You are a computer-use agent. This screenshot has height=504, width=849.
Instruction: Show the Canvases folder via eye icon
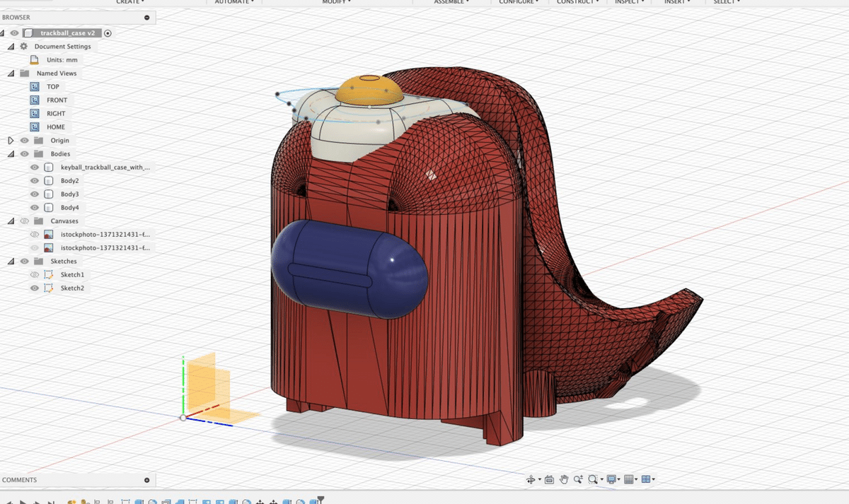[24, 221]
